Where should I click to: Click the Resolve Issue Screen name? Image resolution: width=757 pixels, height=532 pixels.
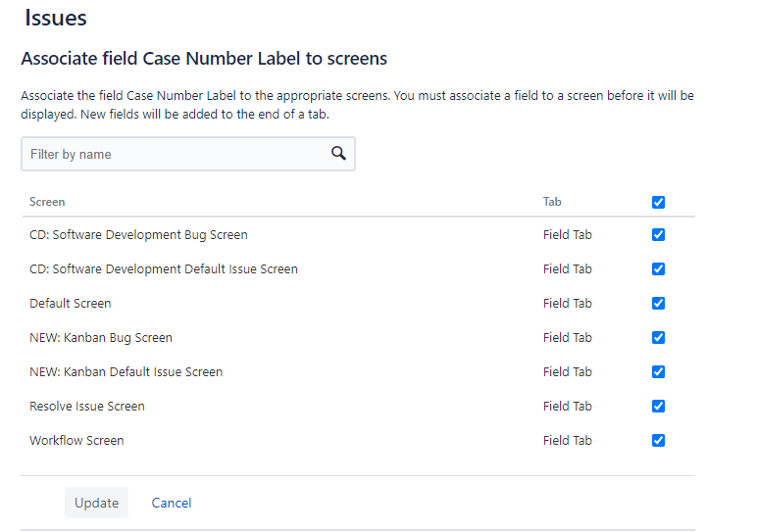(x=87, y=407)
